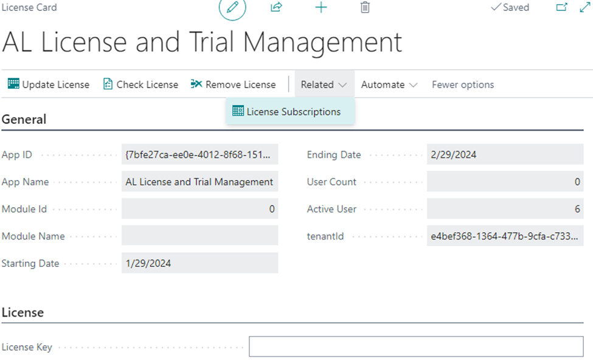Expand the Automate dropdown
The height and width of the screenshot is (364, 593).
[x=389, y=84]
